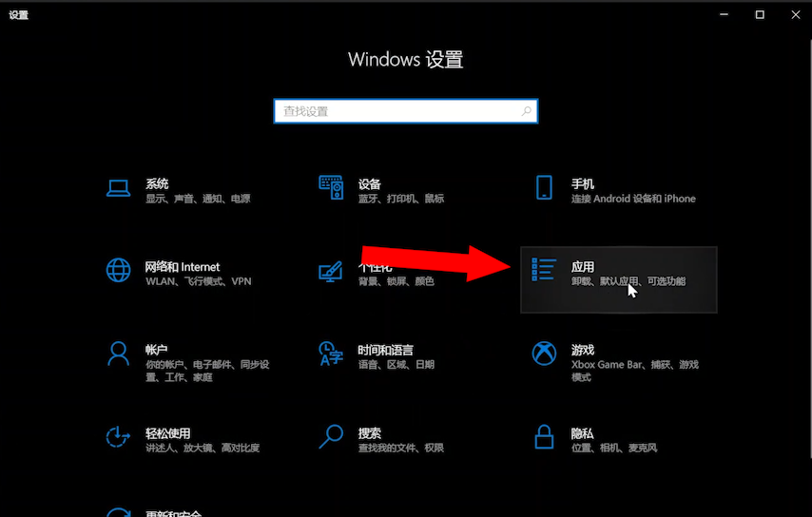
Task: Click 位置、相机、麦克风 description
Action: click(x=614, y=449)
